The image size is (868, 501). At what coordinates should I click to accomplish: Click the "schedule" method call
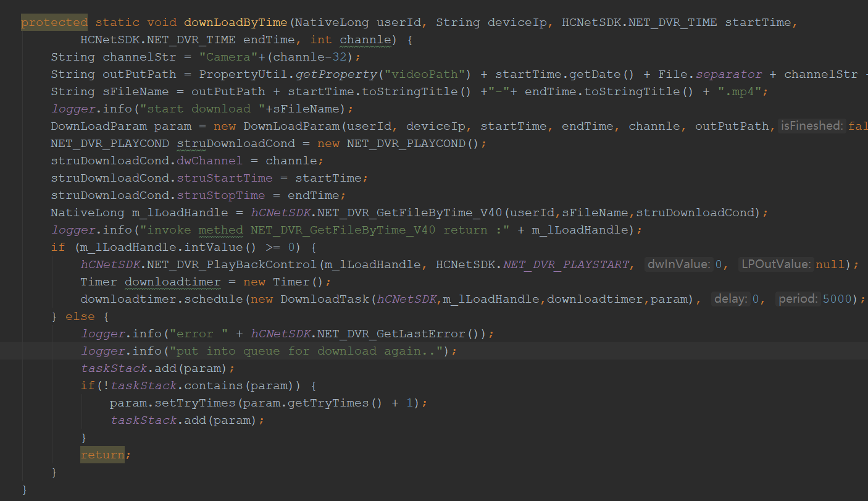tap(214, 300)
